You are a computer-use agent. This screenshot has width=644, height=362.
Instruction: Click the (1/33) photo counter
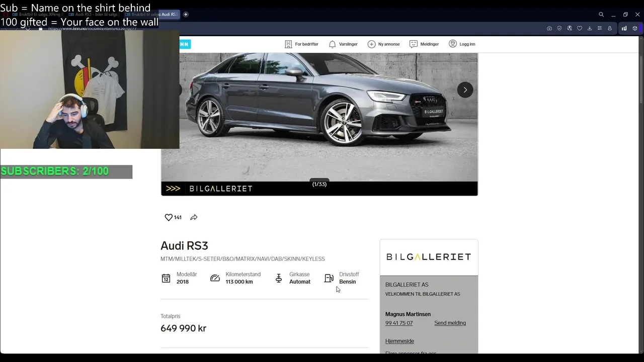pos(319,184)
